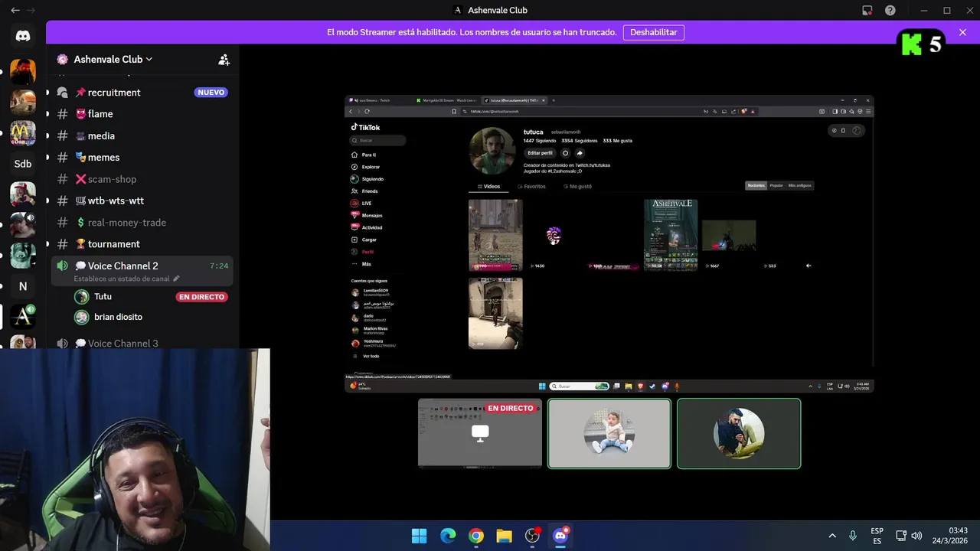Click LIVE in streamed TikTok sidebar
980x551 pixels.
(361, 204)
